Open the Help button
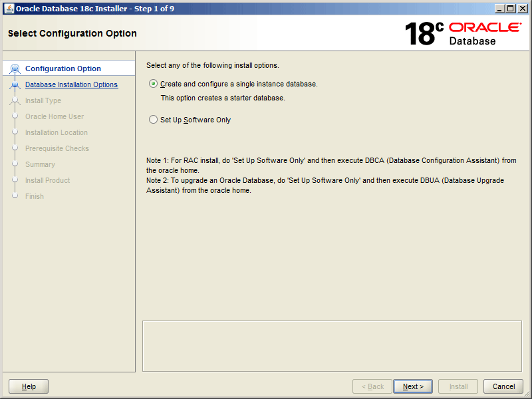 click(29, 386)
